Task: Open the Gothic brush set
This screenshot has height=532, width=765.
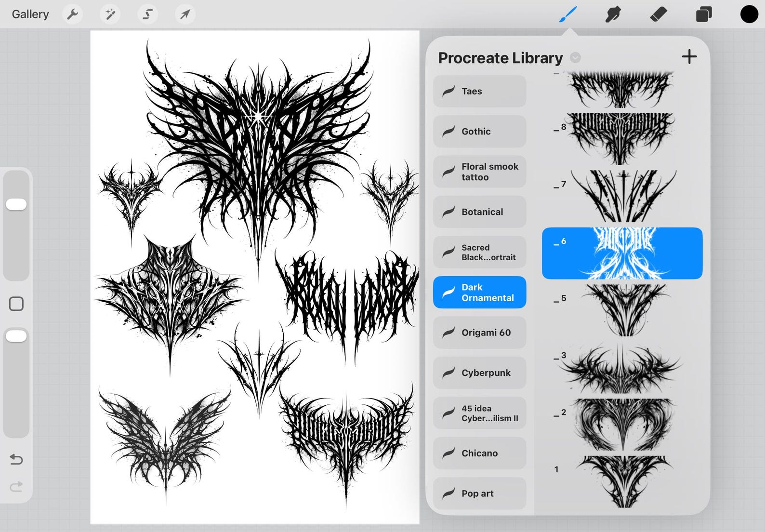Action: (x=480, y=132)
